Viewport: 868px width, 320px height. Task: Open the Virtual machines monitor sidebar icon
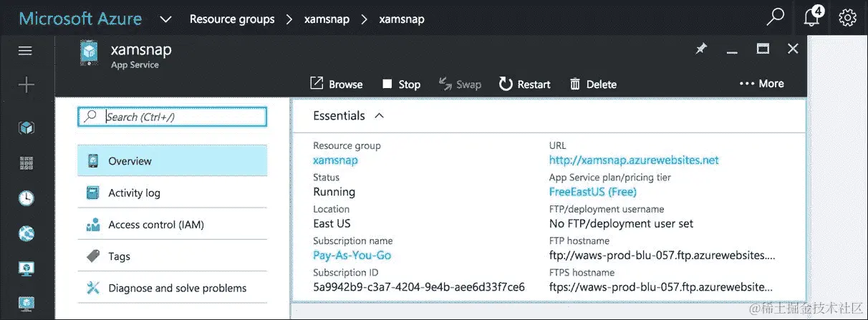[x=26, y=268]
